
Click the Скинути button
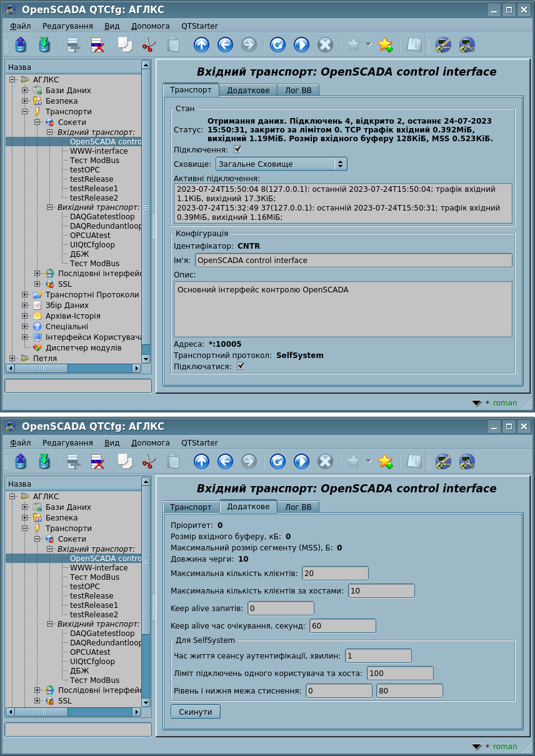point(195,712)
